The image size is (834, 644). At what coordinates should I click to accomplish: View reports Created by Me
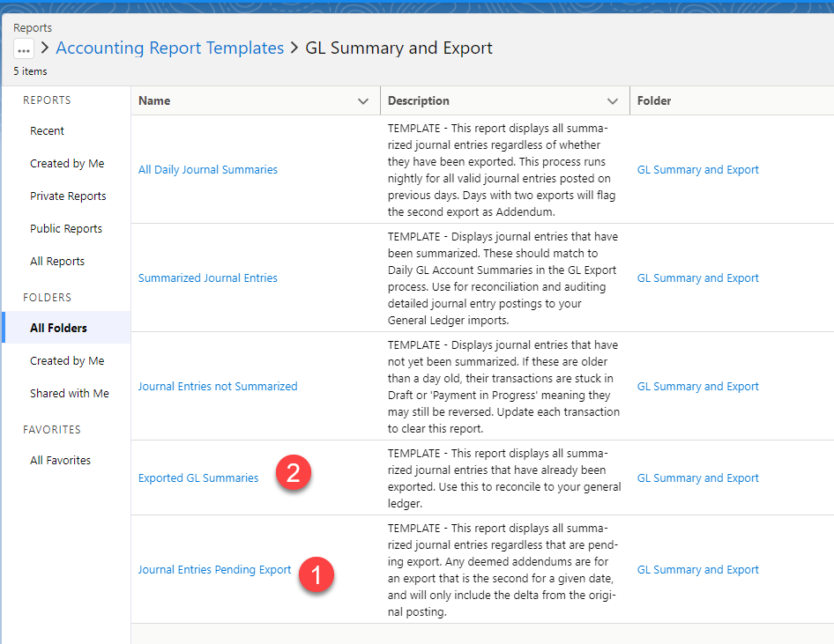tap(67, 163)
